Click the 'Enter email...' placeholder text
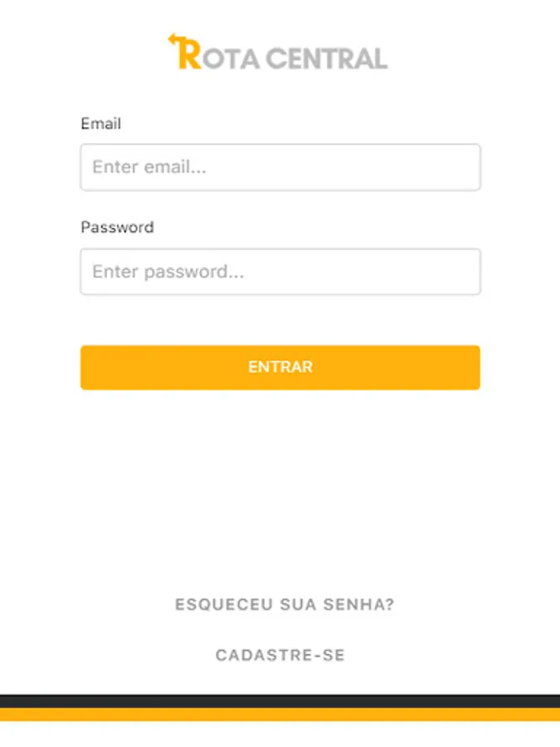The image size is (560, 747). [149, 167]
